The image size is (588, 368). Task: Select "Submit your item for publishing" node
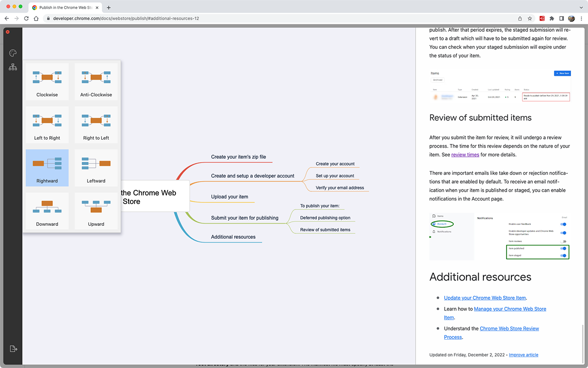245,218
